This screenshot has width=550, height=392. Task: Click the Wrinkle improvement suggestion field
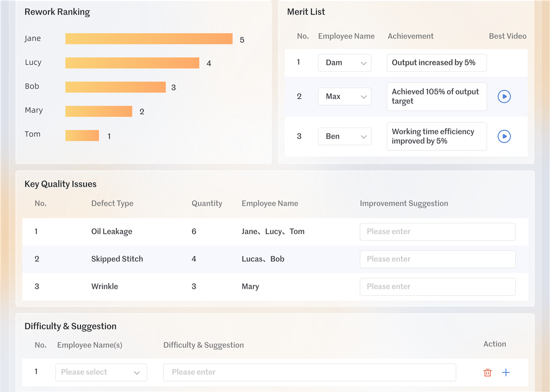[437, 287]
